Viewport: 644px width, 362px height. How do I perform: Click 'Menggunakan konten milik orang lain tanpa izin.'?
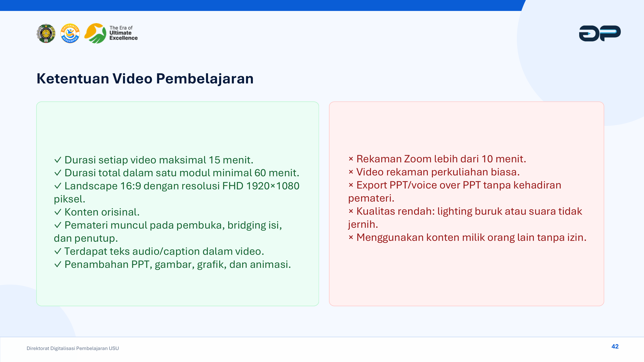467,237
